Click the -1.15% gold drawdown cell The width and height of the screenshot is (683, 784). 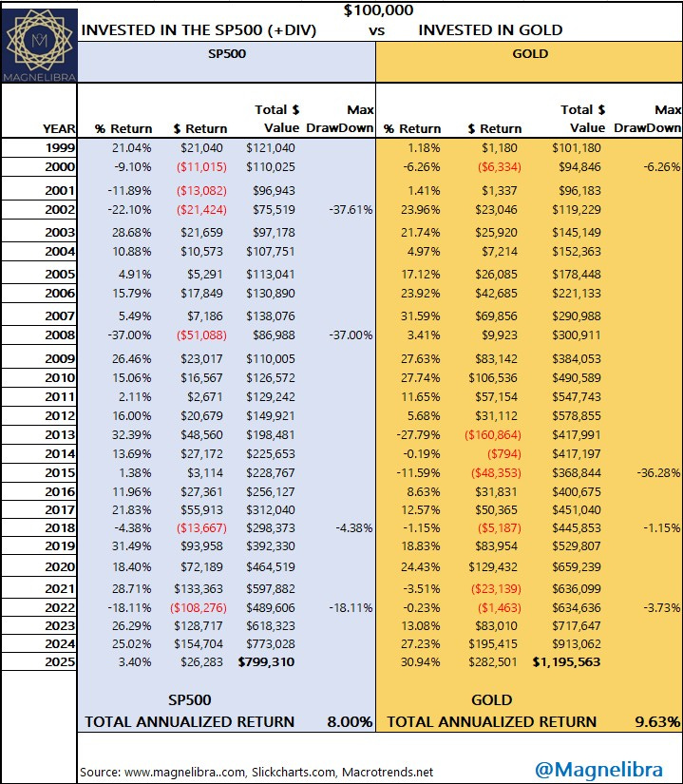[661, 528]
